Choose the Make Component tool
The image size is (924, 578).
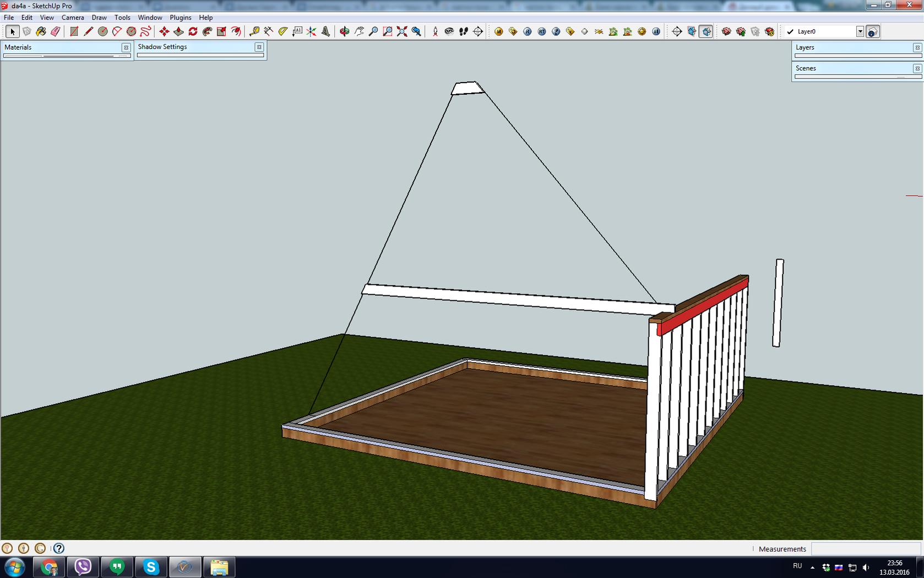coord(26,31)
